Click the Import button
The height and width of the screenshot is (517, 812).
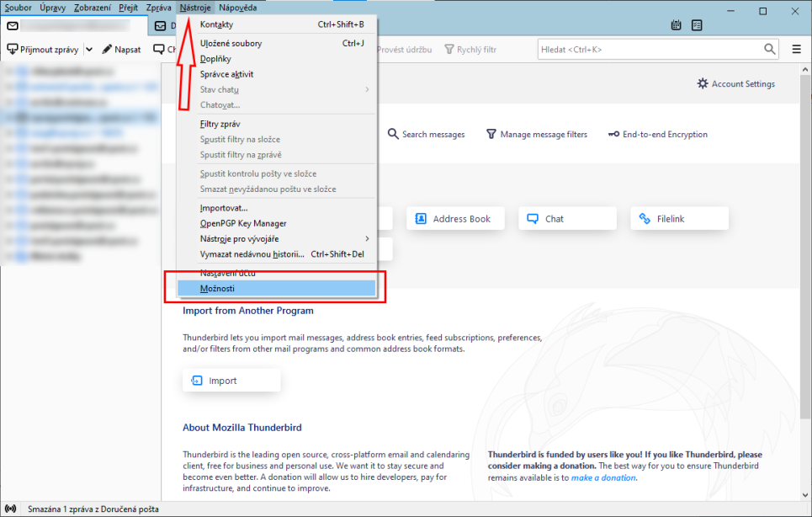tap(231, 381)
